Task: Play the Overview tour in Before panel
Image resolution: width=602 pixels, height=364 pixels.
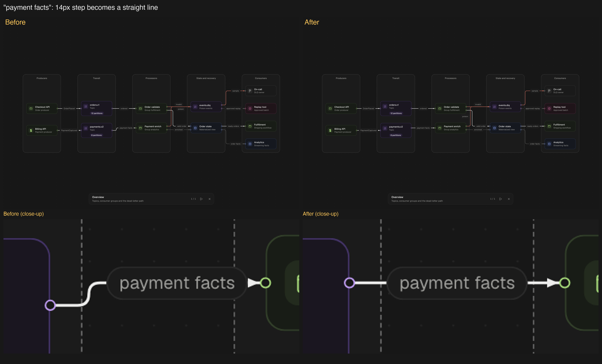Action: click(201, 199)
